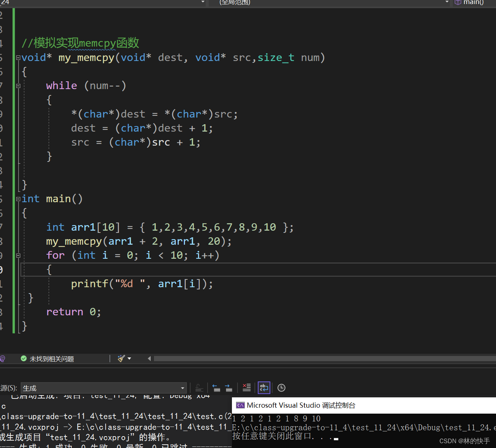
Task: Click the 'while' keyword
Action: point(61,86)
